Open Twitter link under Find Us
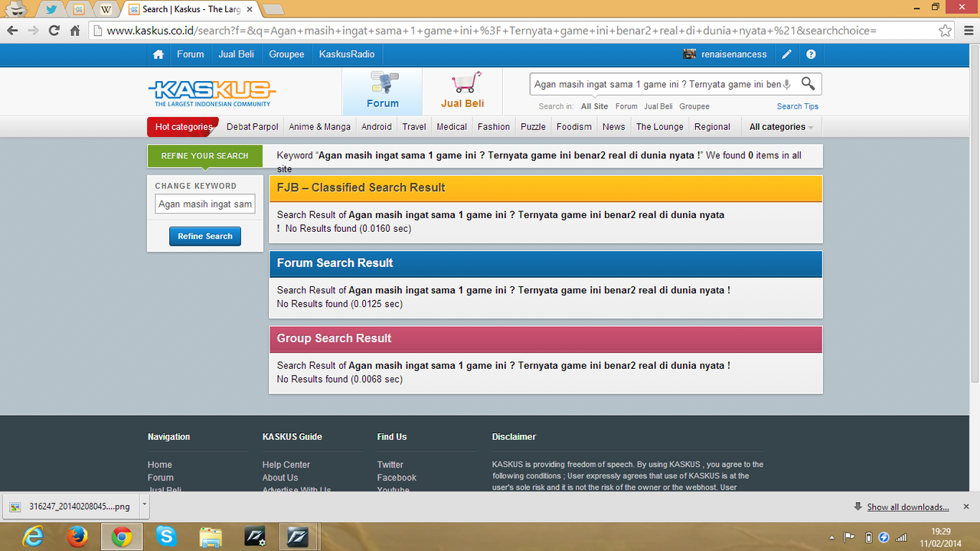The image size is (980, 551). (390, 465)
